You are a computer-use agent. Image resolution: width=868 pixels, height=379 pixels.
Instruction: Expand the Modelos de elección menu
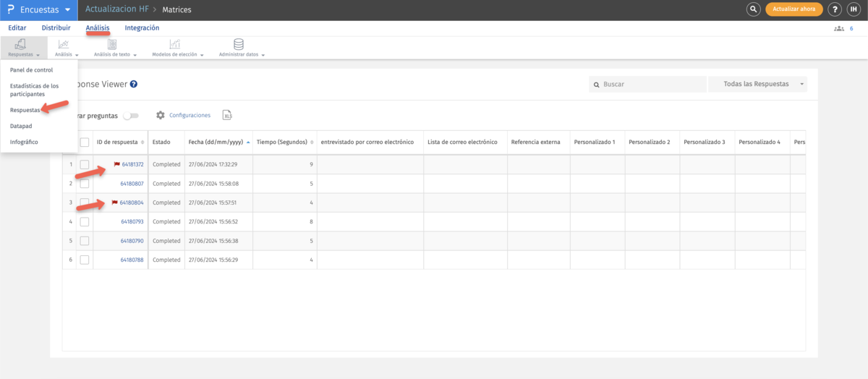coord(178,54)
